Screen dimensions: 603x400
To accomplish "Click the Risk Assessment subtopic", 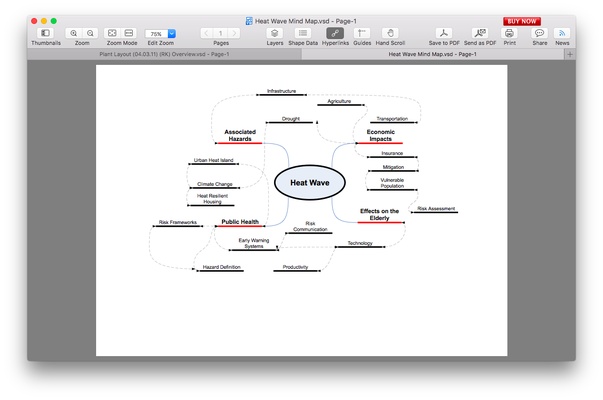I will point(436,209).
